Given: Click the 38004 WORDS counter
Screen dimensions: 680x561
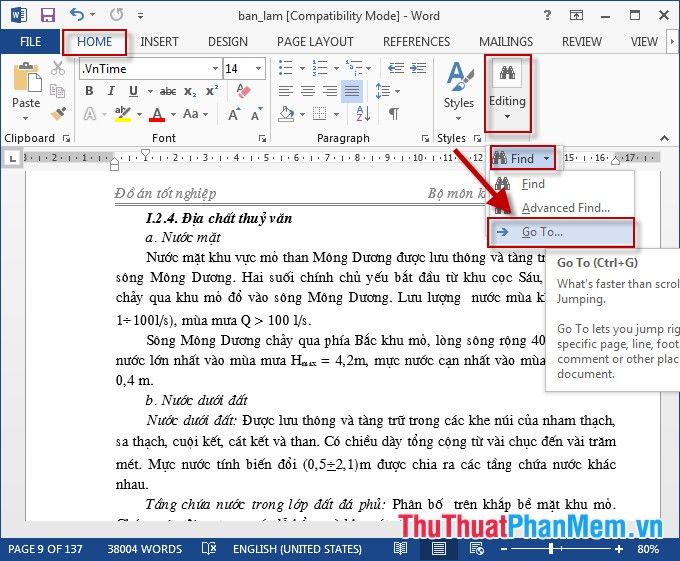Looking at the screenshot, I should click(144, 549).
